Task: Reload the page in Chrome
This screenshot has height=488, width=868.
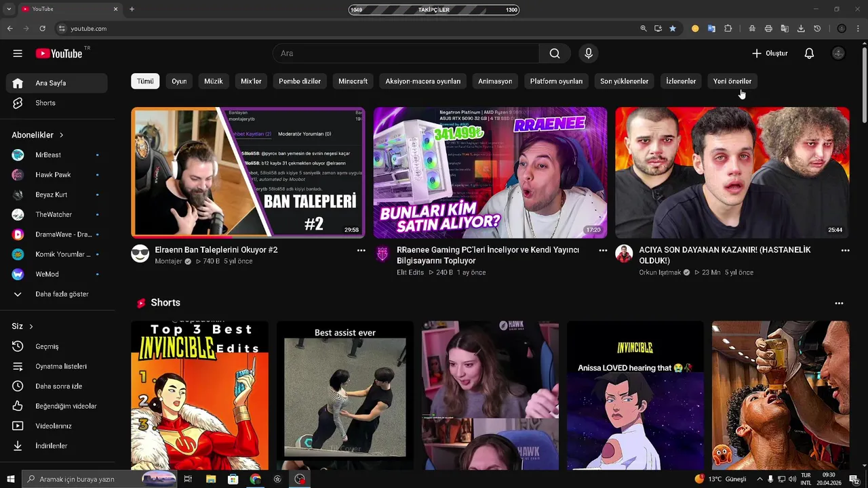Action: [x=42, y=28]
